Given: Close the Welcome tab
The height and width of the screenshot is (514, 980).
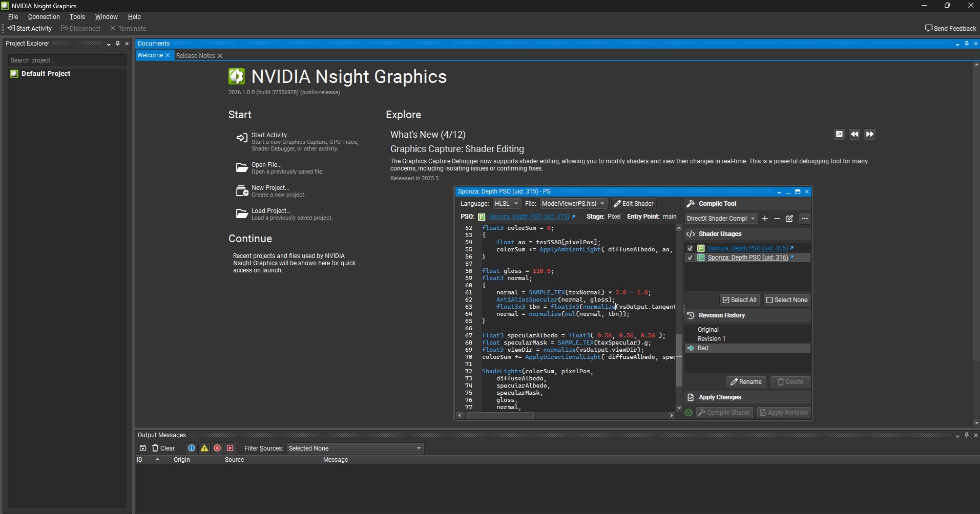Looking at the screenshot, I should pyautogui.click(x=168, y=55).
